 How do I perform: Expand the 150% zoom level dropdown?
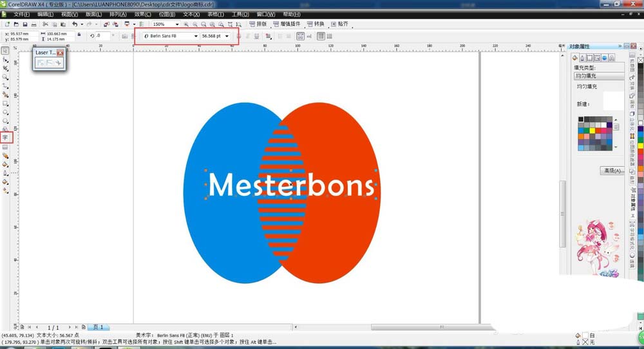[x=177, y=24]
